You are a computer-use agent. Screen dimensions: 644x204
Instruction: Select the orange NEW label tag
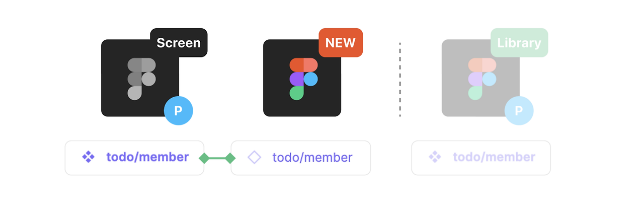(341, 43)
